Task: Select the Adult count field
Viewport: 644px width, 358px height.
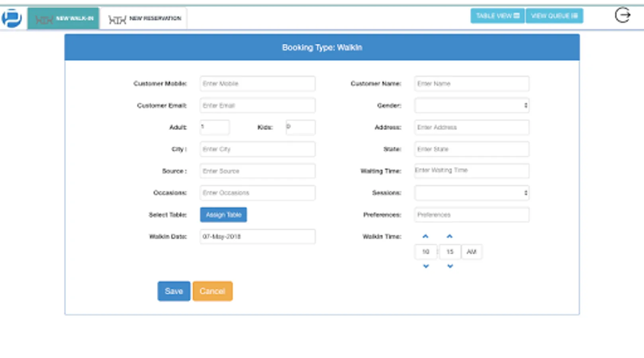Action: pos(215,127)
